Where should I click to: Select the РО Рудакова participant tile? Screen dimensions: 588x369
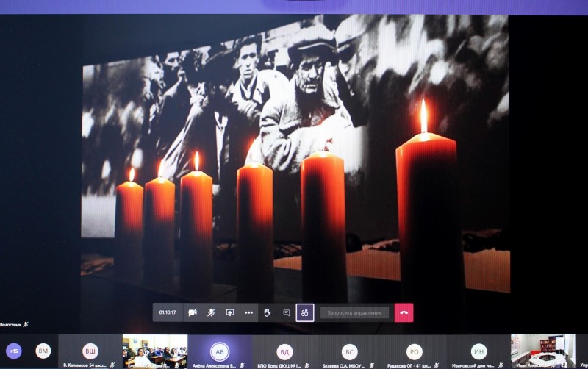(x=414, y=351)
